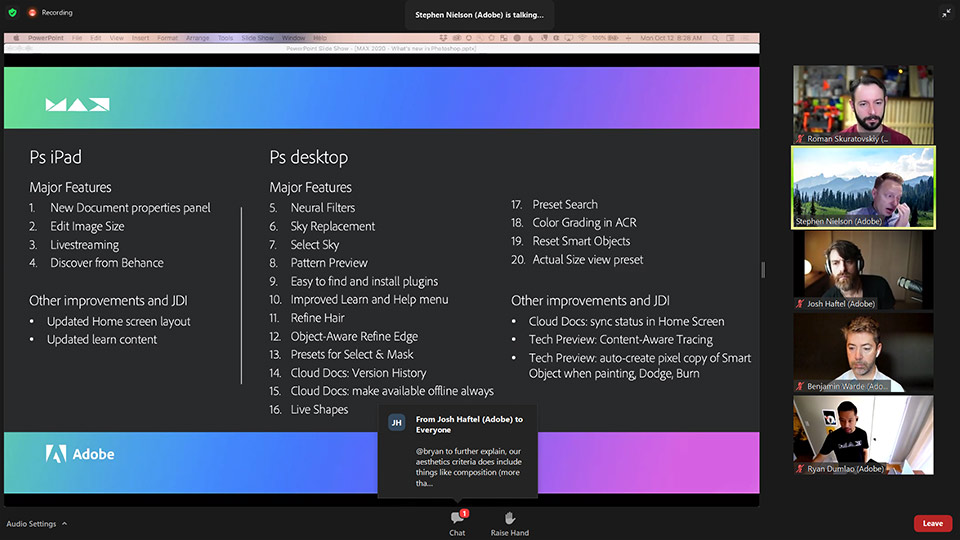Click the 'Select Sky' item
The height and width of the screenshot is (540, 960).
pos(315,244)
